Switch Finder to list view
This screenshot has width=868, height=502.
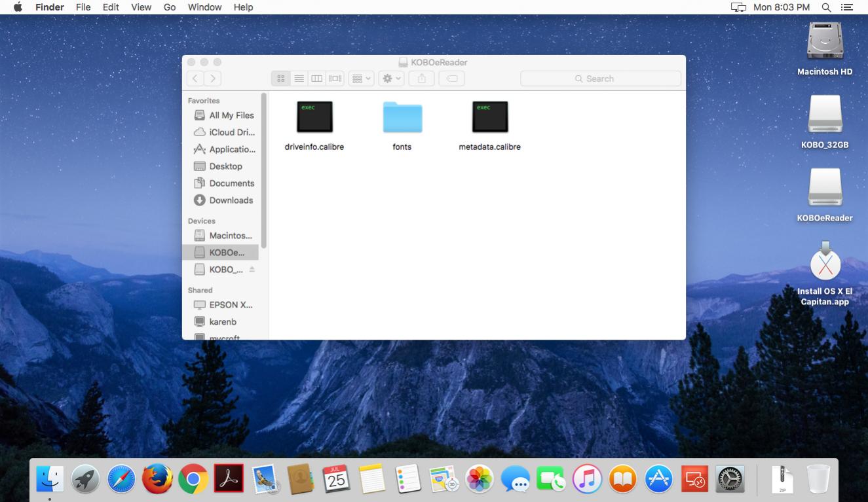299,79
